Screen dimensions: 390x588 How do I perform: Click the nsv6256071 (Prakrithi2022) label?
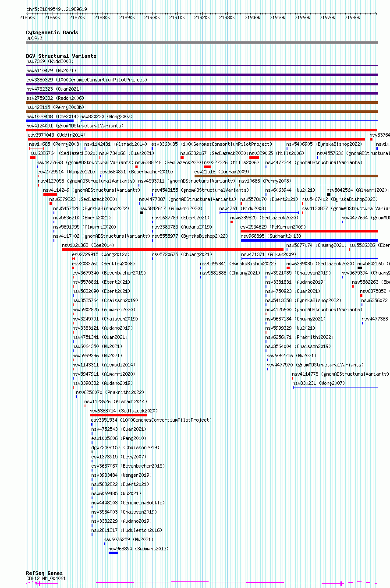click(x=299, y=337)
